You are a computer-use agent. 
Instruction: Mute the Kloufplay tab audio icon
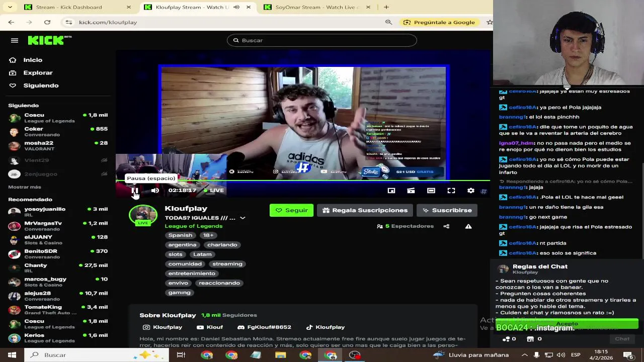[x=236, y=7]
